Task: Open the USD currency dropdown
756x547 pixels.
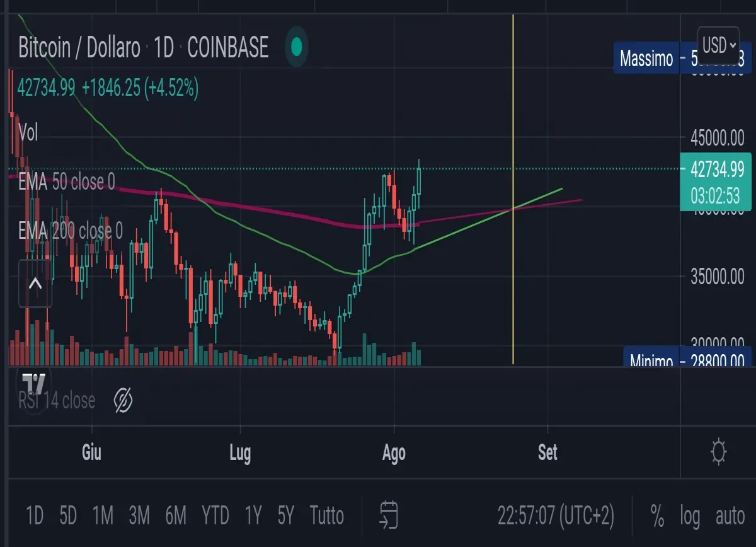Action: (x=718, y=45)
